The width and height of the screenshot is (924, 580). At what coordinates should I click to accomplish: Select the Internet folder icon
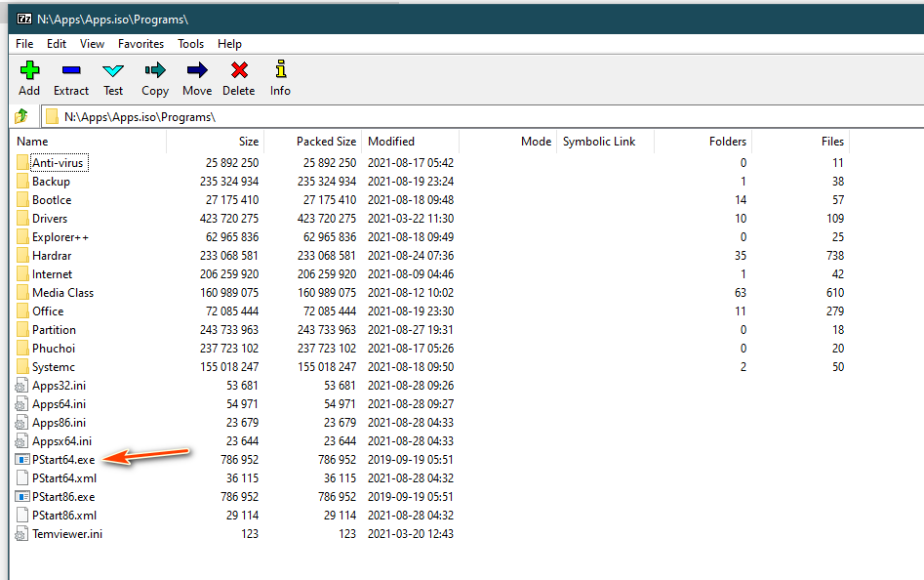click(x=22, y=274)
